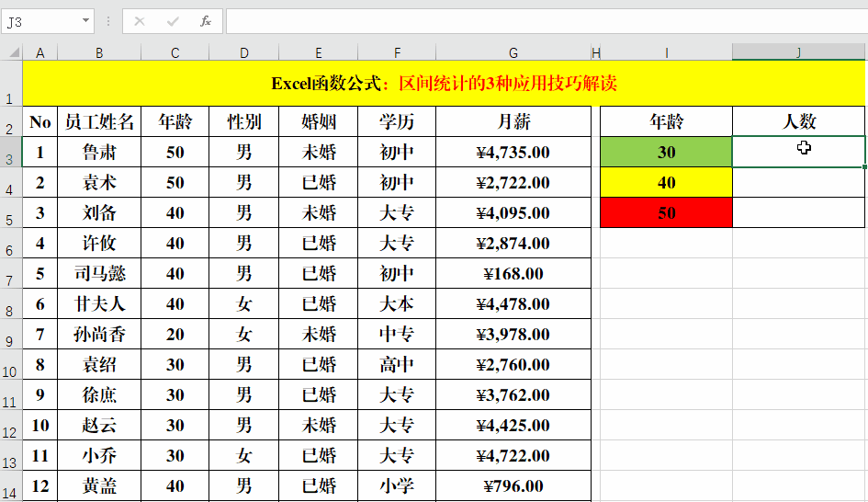
Task: Click the name cell 孙尚香
Action: (x=99, y=334)
